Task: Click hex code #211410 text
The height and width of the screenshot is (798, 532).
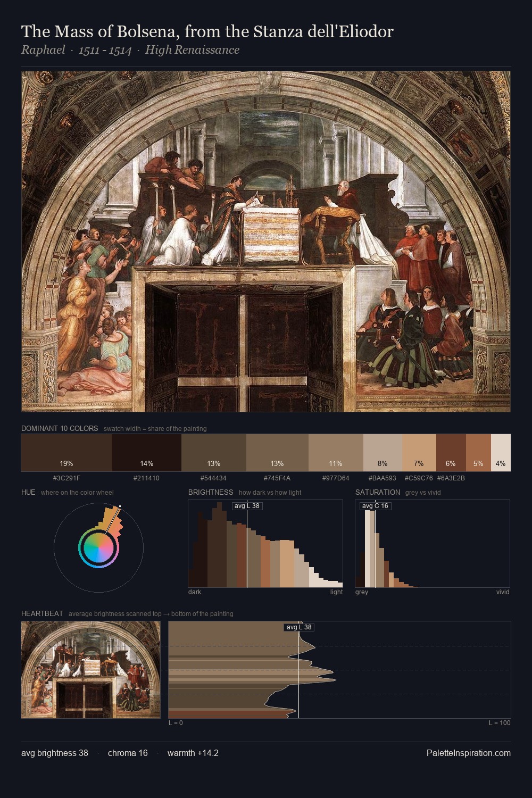Action: pyautogui.click(x=146, y=478)
